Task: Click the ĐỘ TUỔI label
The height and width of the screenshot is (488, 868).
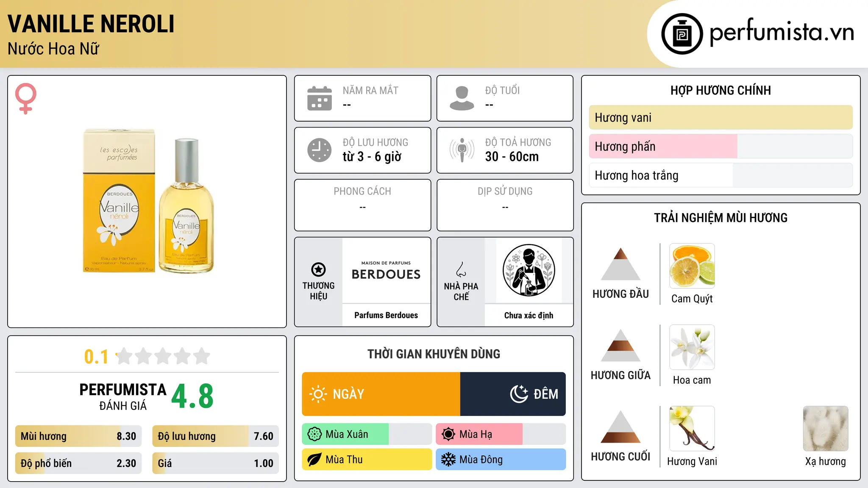Action: [502, 90]
